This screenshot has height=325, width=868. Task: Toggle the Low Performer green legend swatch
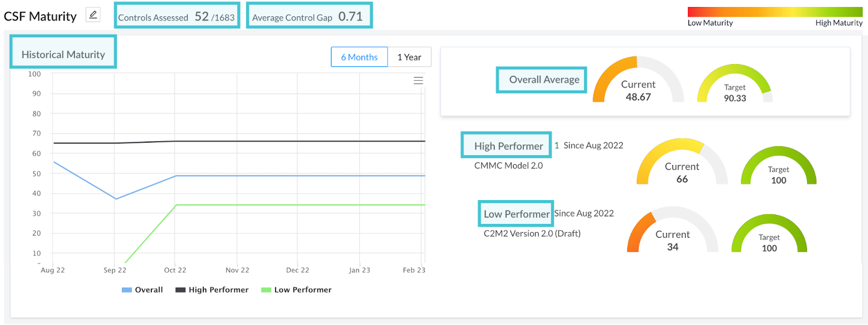[x=266, y=290]
